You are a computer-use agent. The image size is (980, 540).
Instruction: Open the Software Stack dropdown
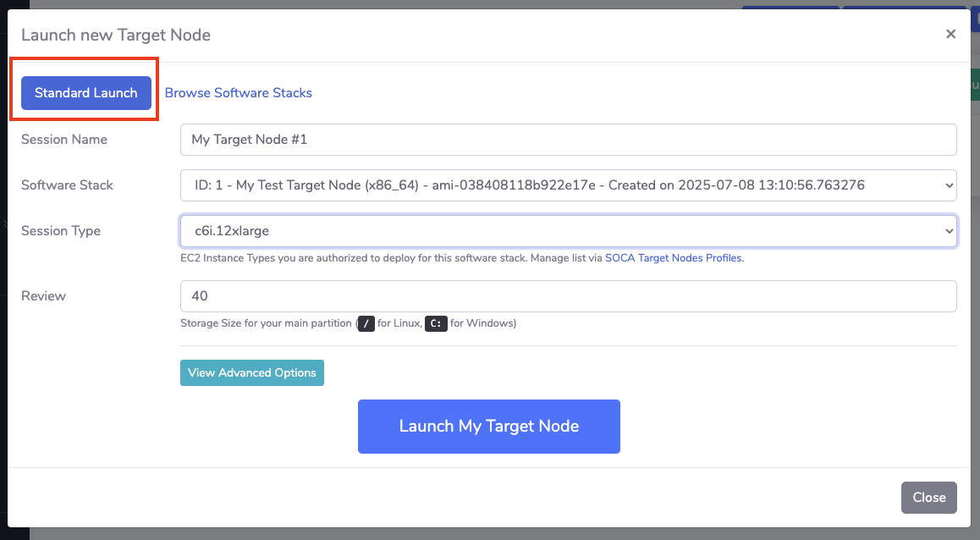pyautogui.click(x=568, y=185)
